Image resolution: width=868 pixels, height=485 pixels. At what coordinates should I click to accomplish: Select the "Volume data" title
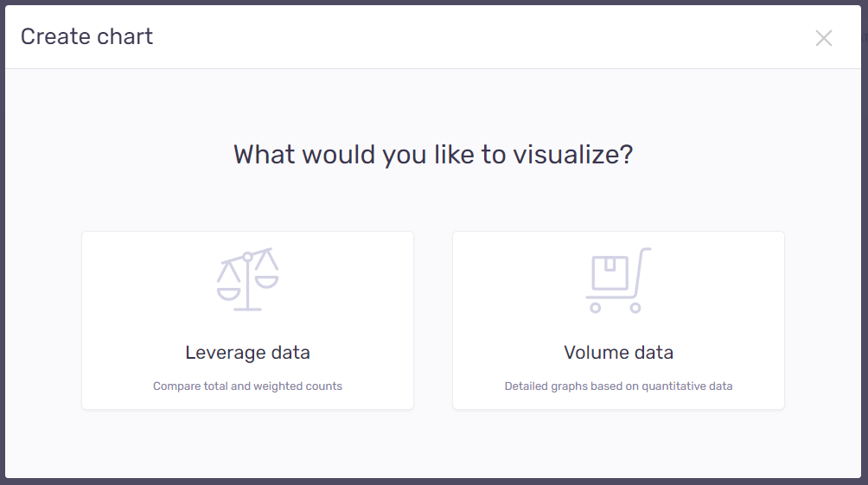pyautogui.click(x=618, y=353)
